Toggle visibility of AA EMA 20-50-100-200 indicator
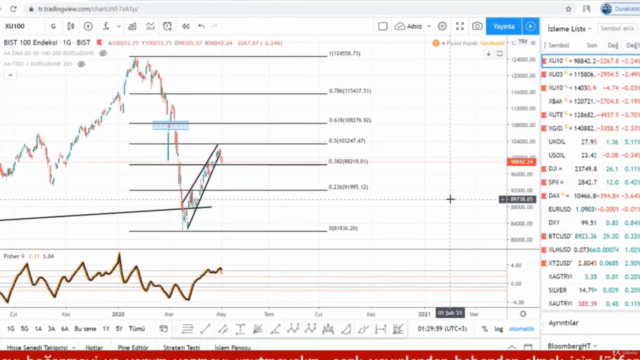 103,53
